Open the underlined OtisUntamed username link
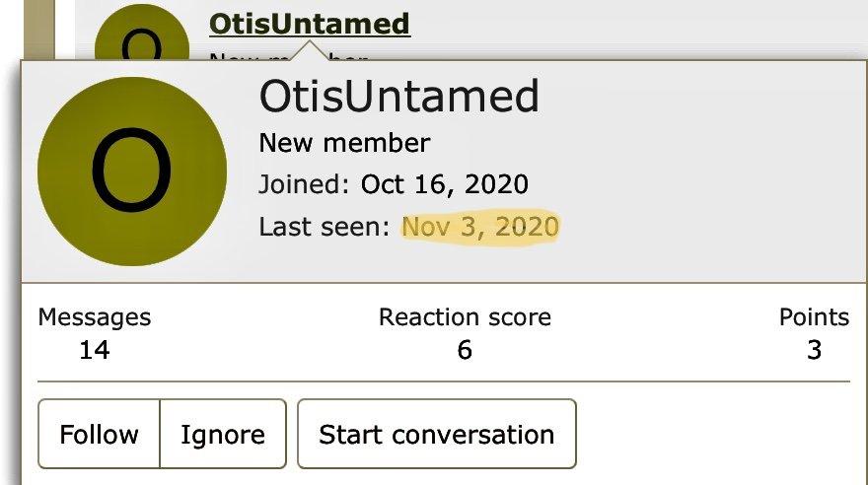868x485 pixels. point(310,24)
